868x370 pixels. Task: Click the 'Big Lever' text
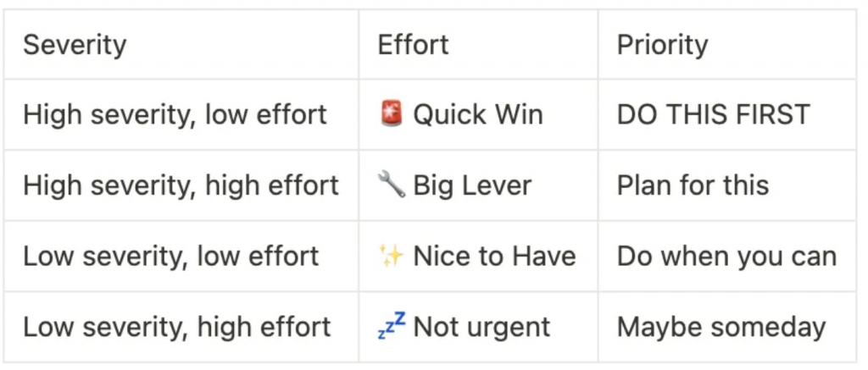click(x=472, y=185)
